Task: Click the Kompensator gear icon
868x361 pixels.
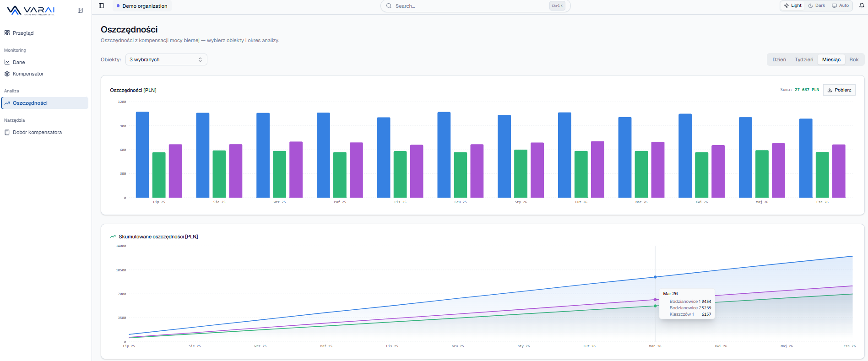Action: [7, 74]
